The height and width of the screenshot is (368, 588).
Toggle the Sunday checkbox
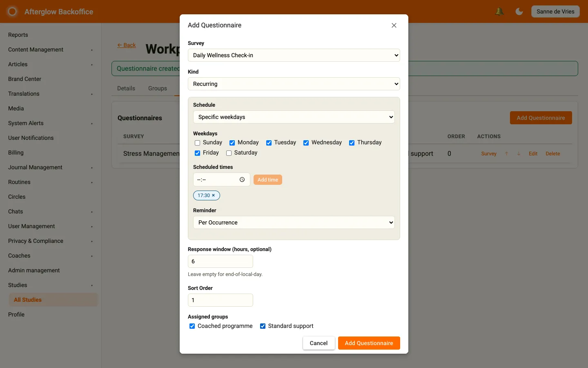point(198,143)
